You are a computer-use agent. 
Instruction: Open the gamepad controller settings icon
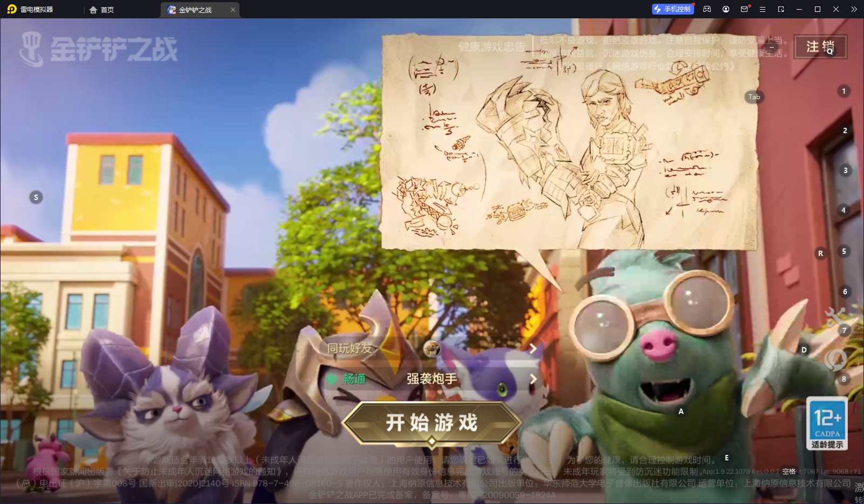[x=707, y=9]
